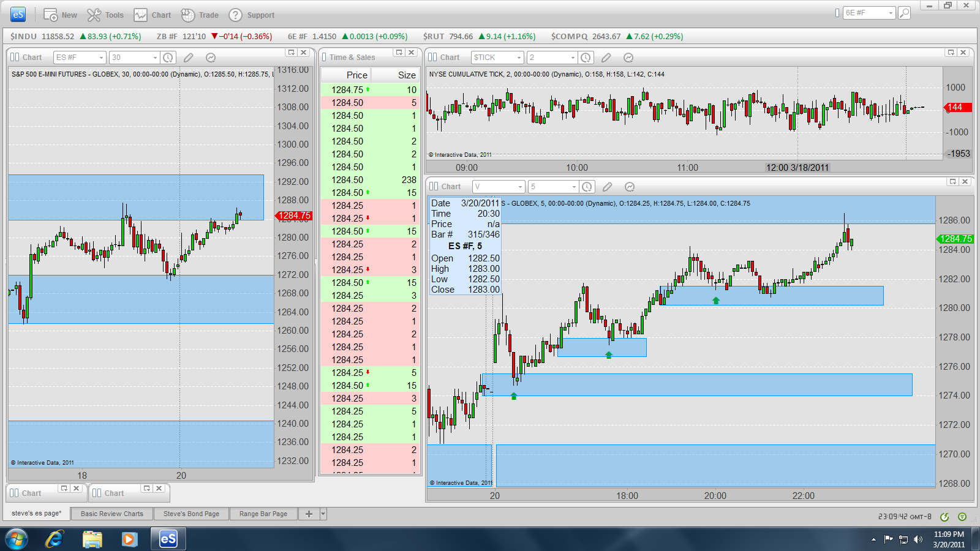Open studies icon in ES 30 chart
Viewport: 980px width, 551px height.
pos(211,58)
